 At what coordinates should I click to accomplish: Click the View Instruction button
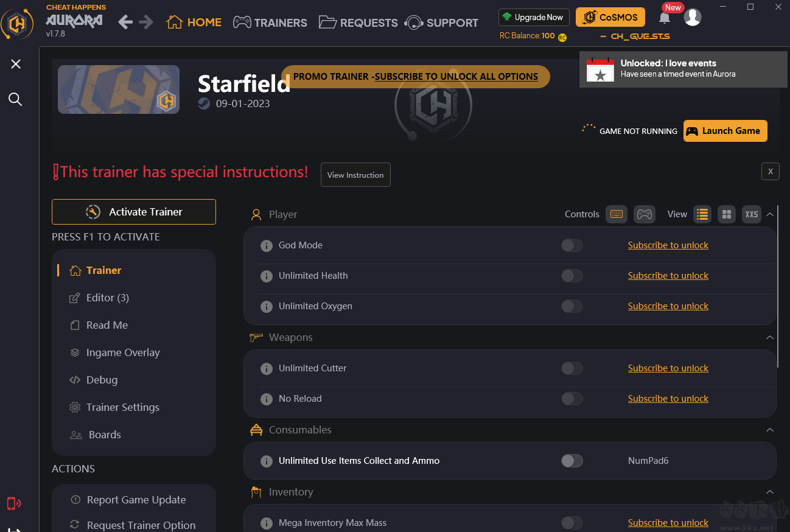(x=355, y=175)
